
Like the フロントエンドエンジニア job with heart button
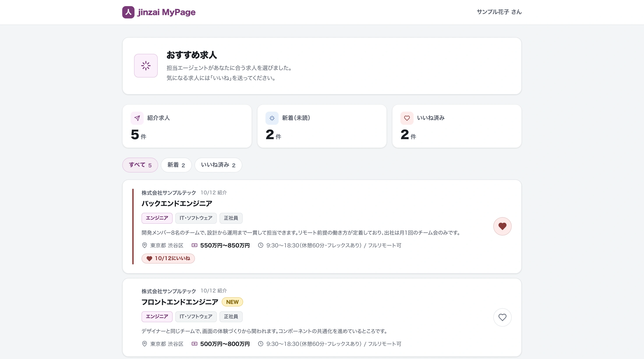(502, 317)
